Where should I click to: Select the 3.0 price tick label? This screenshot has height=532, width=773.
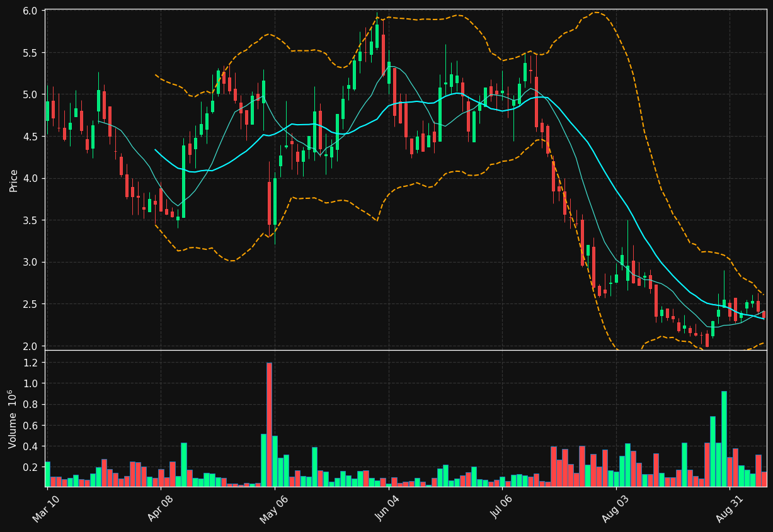(x=31, y=263)
